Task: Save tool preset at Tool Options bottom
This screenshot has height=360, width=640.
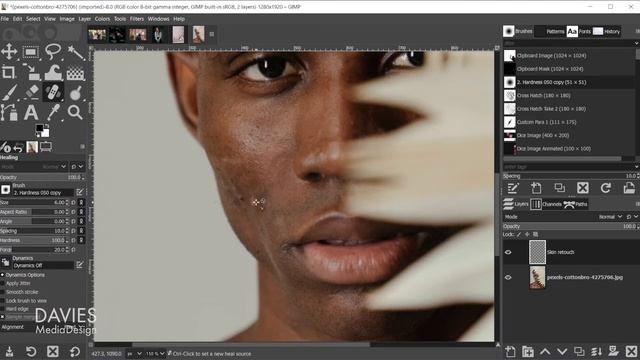Action: 9,351
